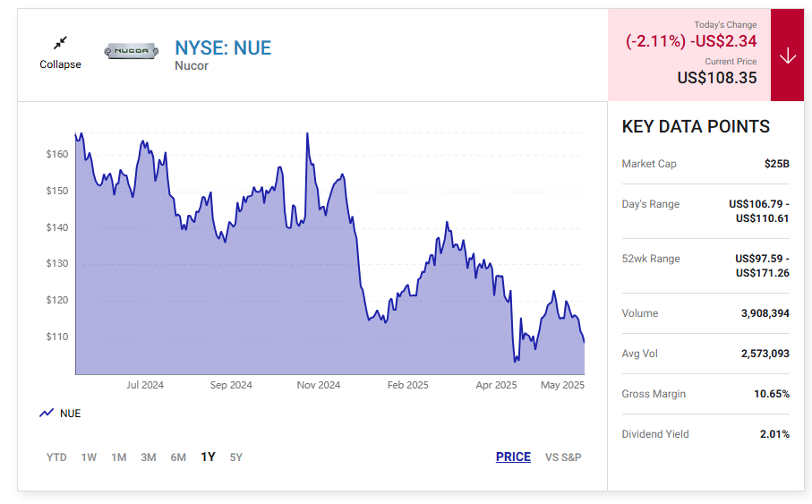
Task: Click the Volume label
Action: click(x=640, y=313)
